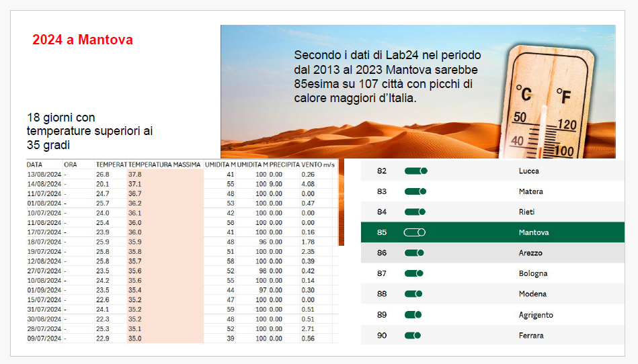Screen dimensions: 638x364
Task: Toggle the switch in the Matera row
Action: coord(415,191)
